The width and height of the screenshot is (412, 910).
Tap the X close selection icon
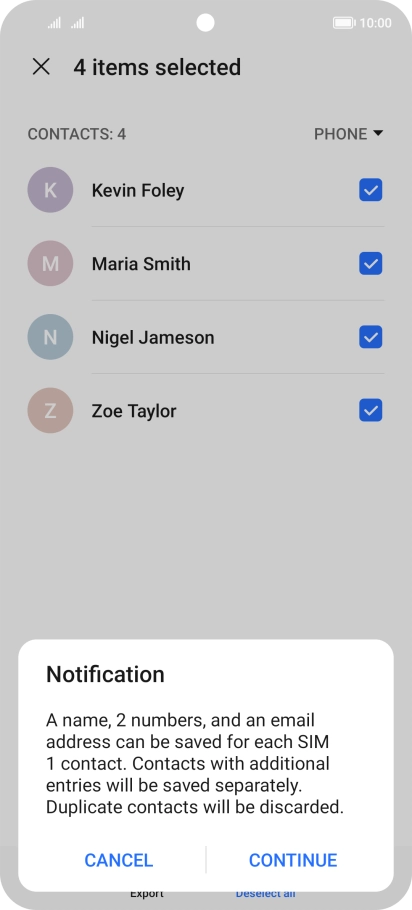click(x=41, y=67)
